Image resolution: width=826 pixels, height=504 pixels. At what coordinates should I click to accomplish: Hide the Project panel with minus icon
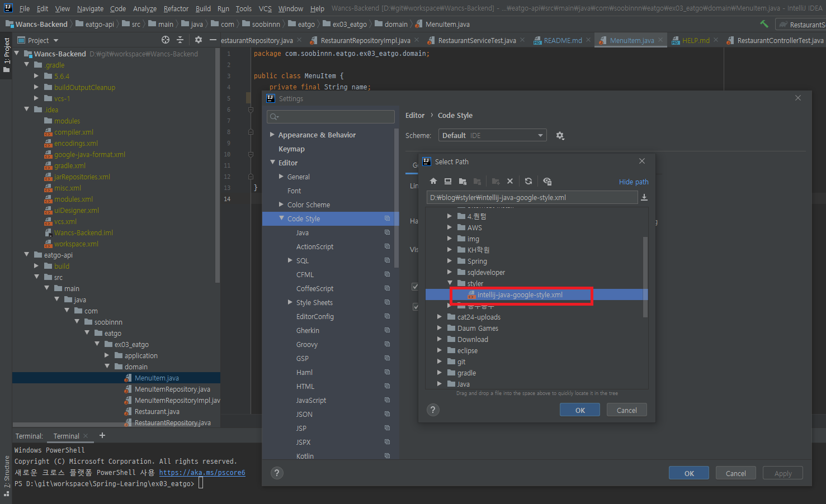pos(213,40)
